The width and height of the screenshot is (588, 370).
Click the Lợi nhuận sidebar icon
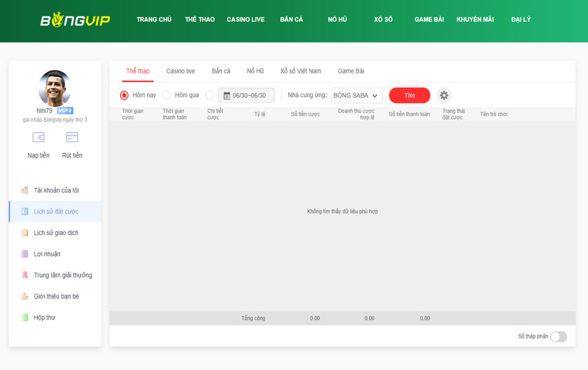pos(25,254)
